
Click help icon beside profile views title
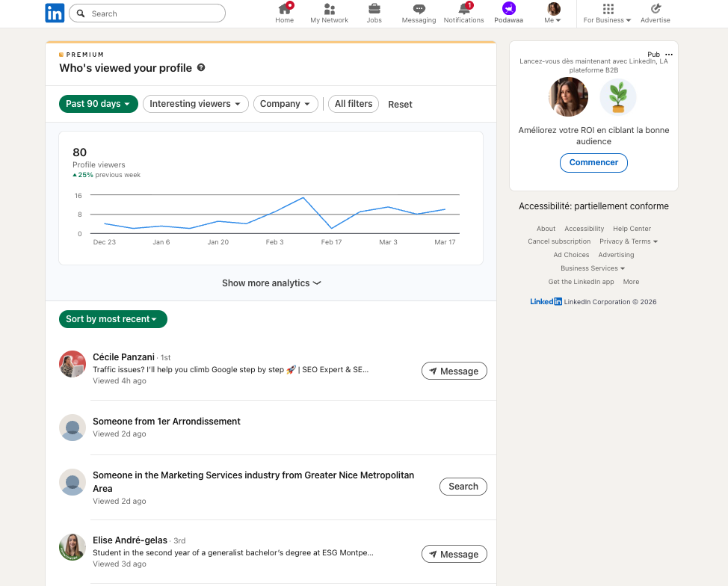coord(201,68)
